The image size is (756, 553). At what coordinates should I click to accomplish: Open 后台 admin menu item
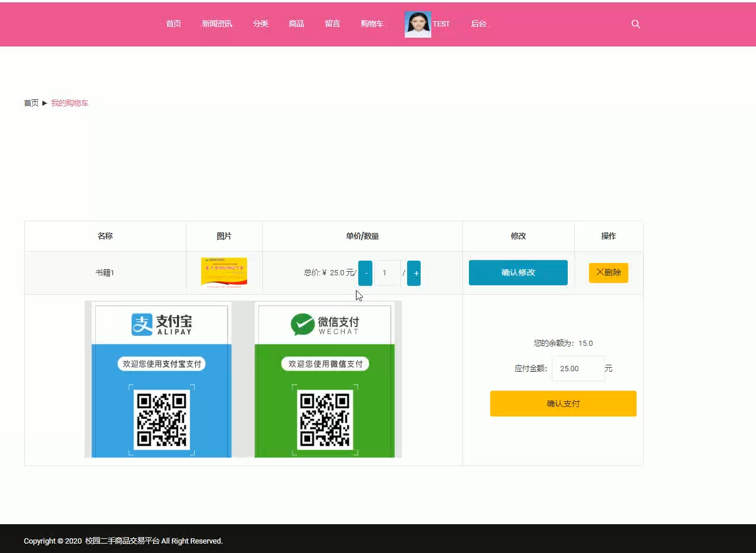(479, 24)
